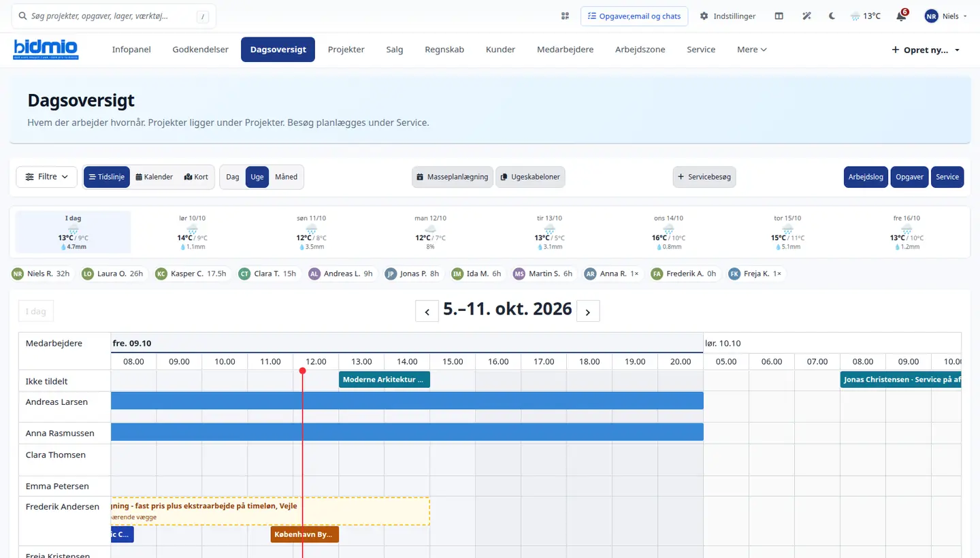The image size is (980, 558).
Task: Open Projekter tab
Action: point(346,50)
